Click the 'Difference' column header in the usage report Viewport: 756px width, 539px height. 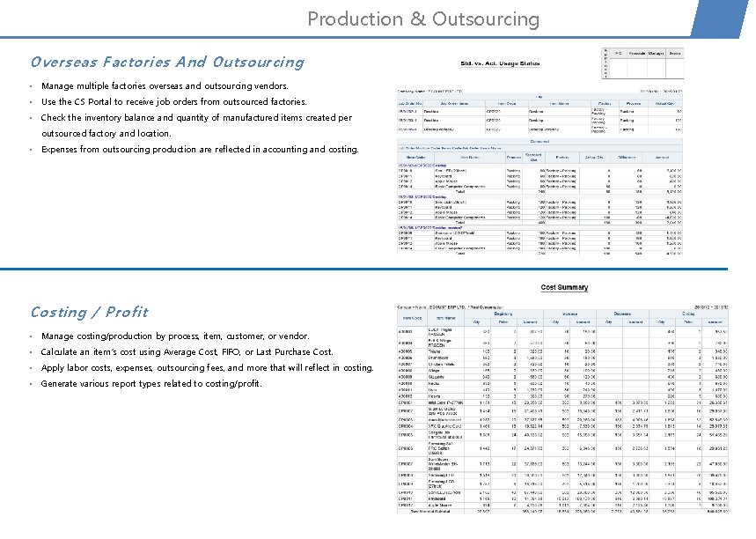click(x=626, y=158)
